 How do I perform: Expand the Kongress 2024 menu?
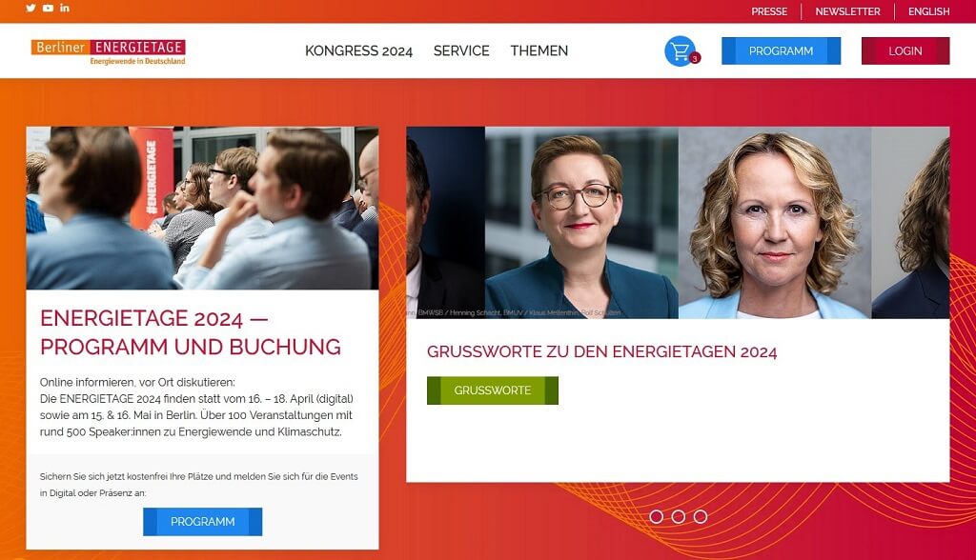[x=358, y=51]
